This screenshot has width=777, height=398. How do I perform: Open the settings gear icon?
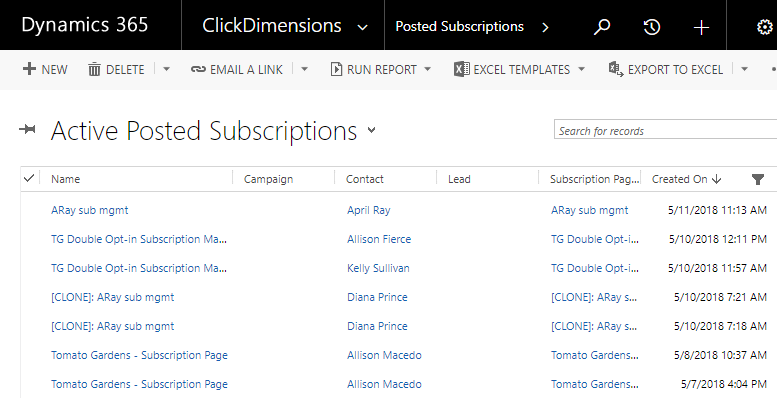point(765,27)
